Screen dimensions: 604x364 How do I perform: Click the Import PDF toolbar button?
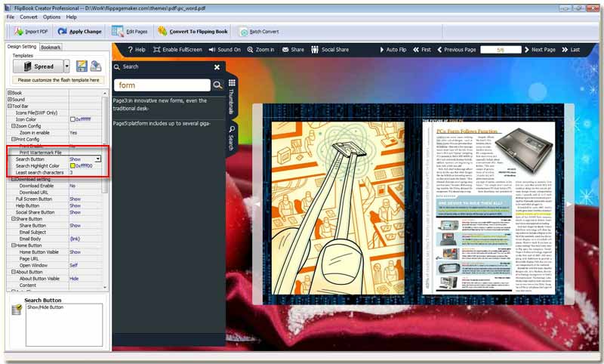(31, 32)
